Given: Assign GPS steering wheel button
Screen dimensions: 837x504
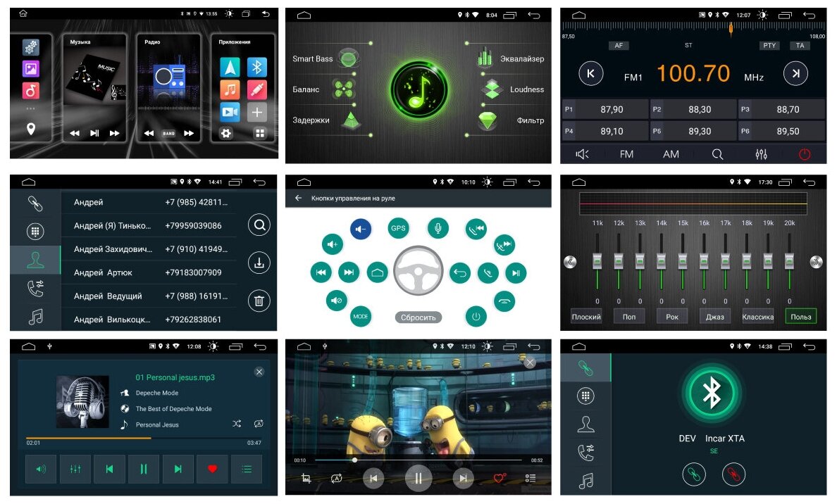Looking at the screenshot, I should (x=398, y=228).
